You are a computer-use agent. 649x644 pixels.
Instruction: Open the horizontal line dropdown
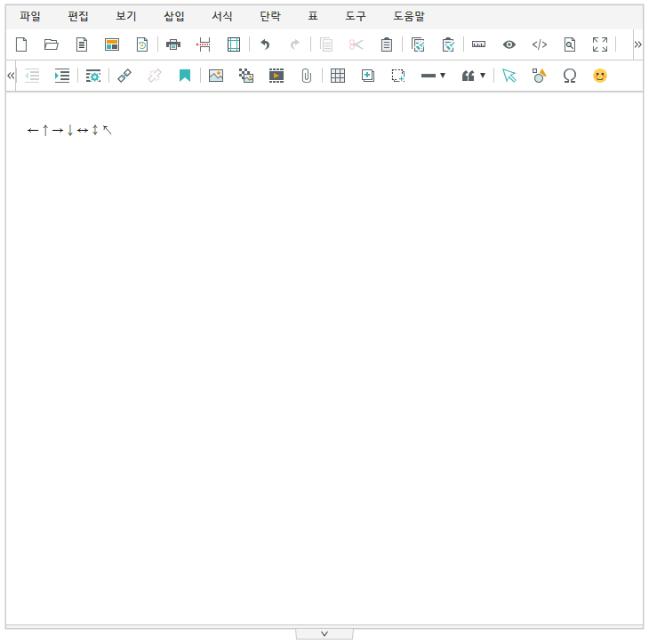[433, 76]
